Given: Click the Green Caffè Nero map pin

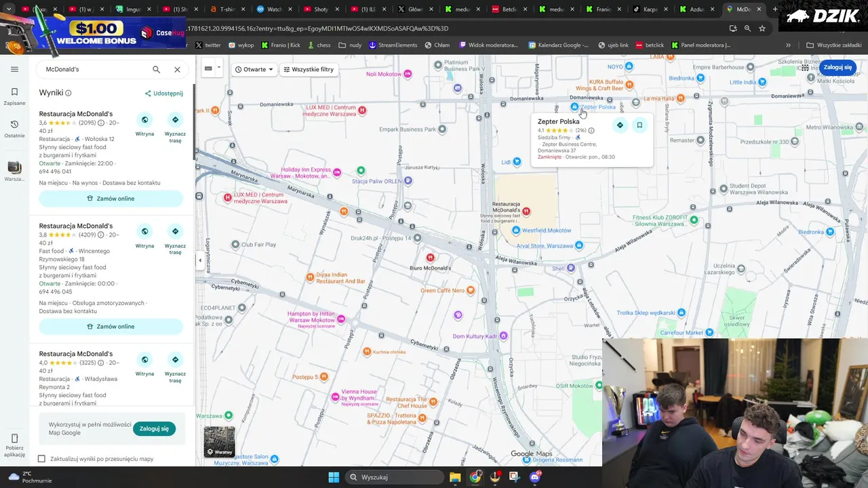Looking at the screenshot, I should 471,290.
